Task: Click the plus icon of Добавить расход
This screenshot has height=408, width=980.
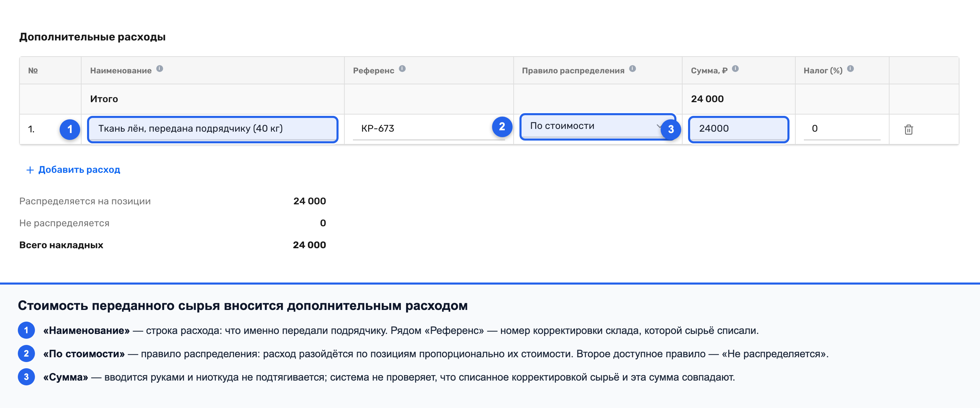Action: [x=30, y=170]
